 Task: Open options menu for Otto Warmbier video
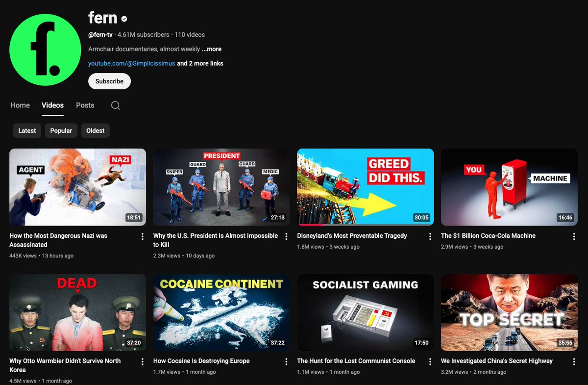(143, 361)
